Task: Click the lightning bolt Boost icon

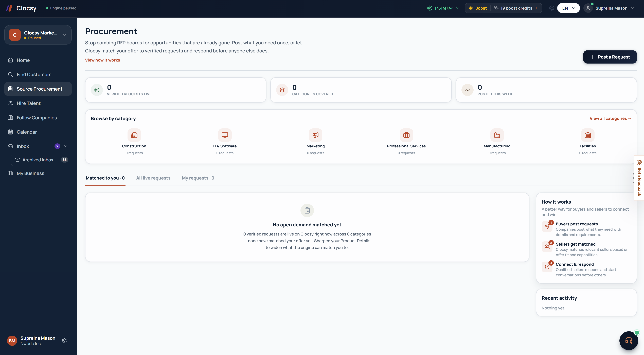Action: tap(471, 8)
